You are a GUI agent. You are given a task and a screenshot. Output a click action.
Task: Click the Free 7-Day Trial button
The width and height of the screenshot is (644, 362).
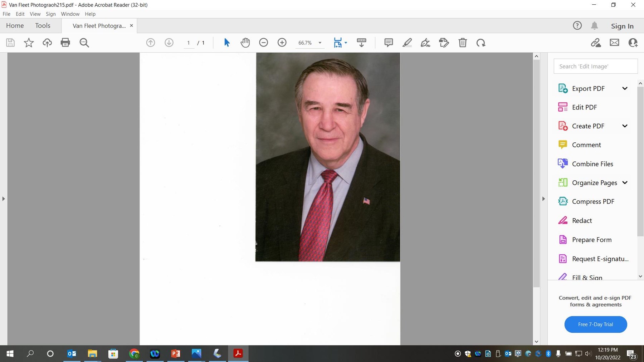coord(595,324)
